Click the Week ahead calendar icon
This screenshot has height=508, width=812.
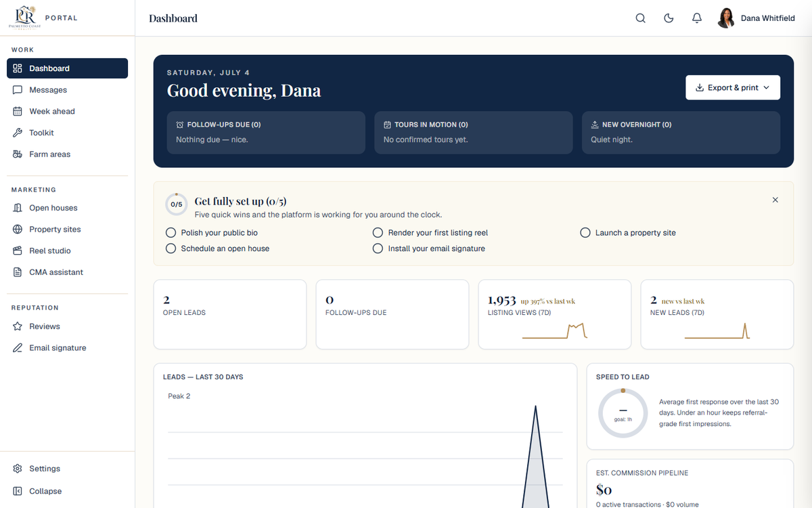pos(18,111)
